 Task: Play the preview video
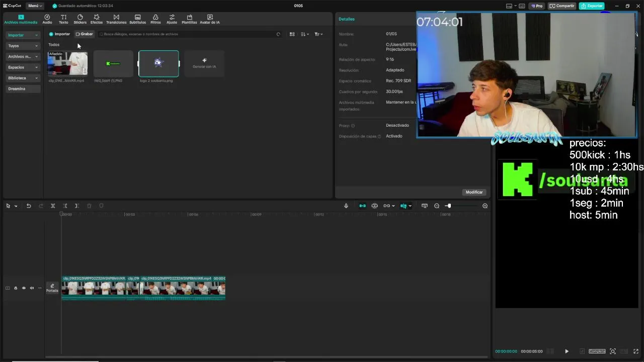tap(567, 351)
